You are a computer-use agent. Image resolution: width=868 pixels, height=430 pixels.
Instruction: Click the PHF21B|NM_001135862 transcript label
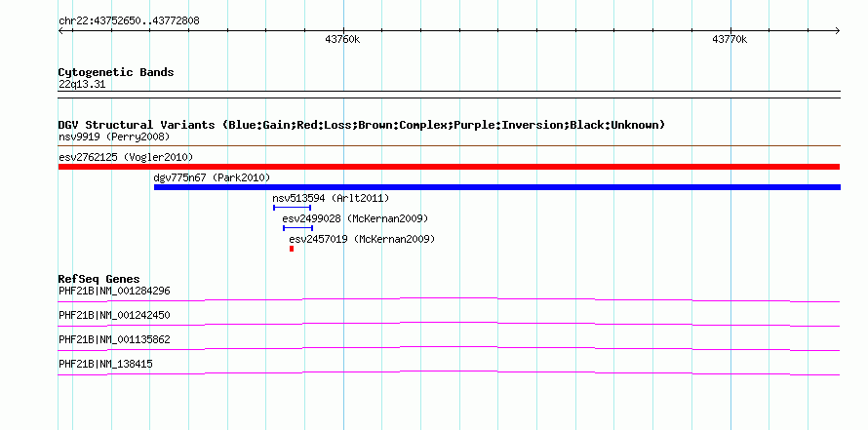(114, 339)
